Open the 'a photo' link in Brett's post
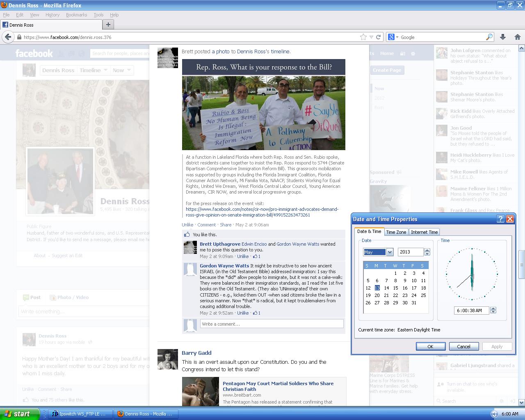Screen dimensions: 525x420 pos(221,52)
